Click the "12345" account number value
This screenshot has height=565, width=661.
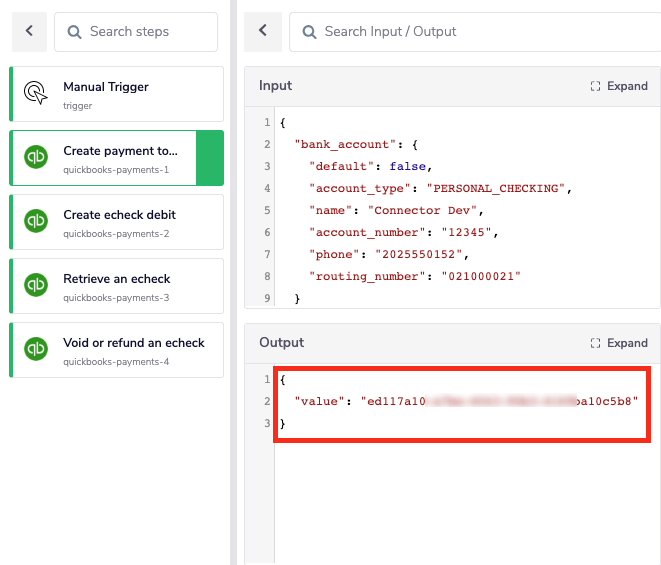point(467,232)
